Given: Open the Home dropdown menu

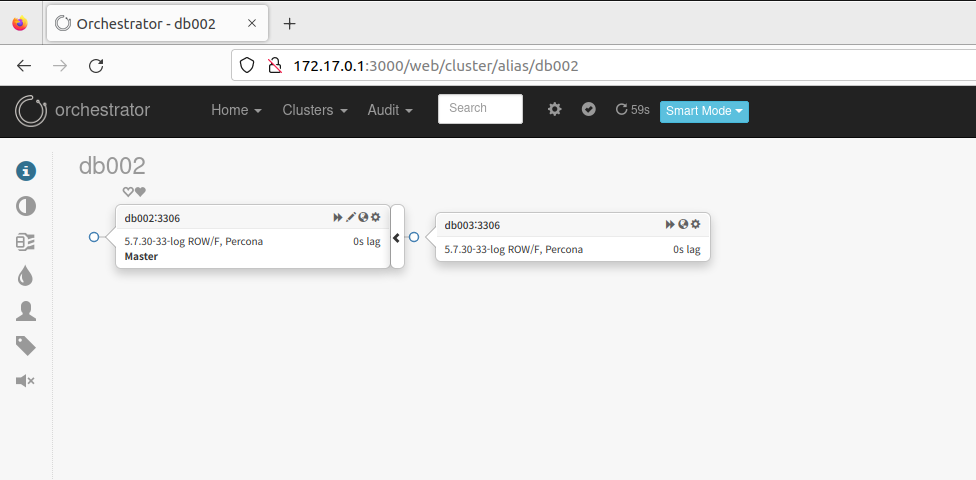Looking at the screenshot, I should [x=236, y=110].
